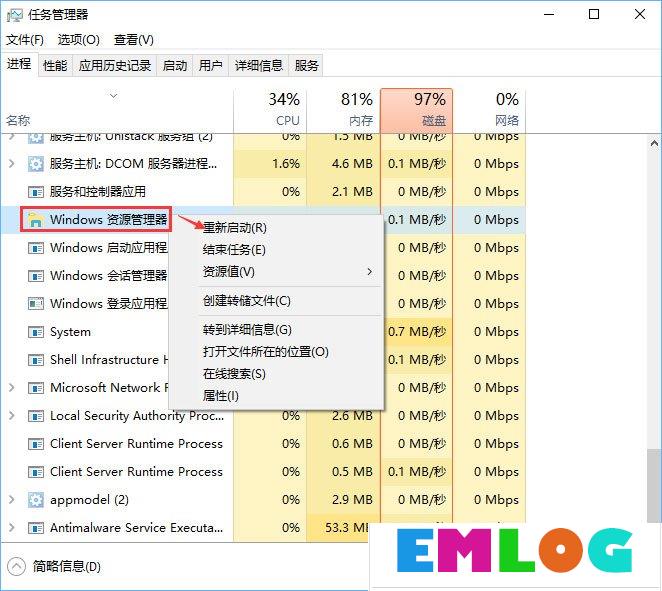Click the Task Manager title bar icon
The width and height of the screenshot is (662, 591).
pos(14,15)
